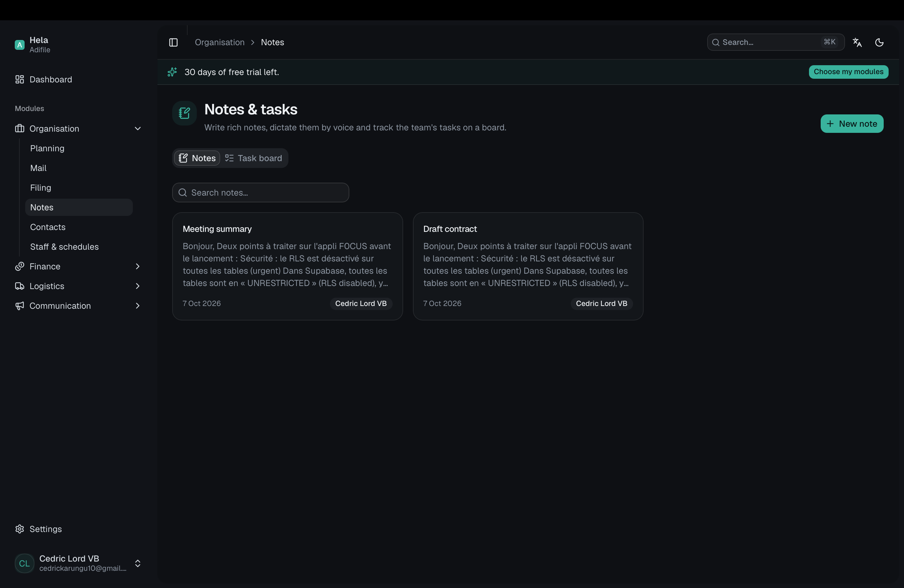This screenshot has height=588, width=904.
Task: Click author tag on Draft contract card
Action: coord(601,304)
